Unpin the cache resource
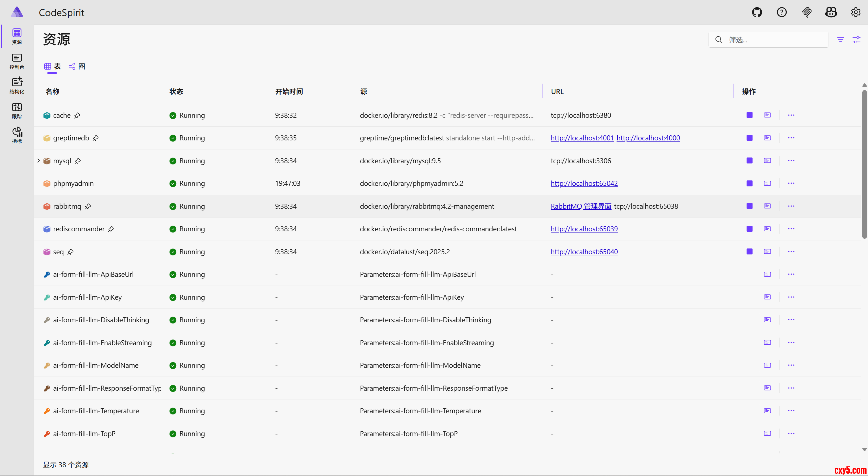 (77, 116)
